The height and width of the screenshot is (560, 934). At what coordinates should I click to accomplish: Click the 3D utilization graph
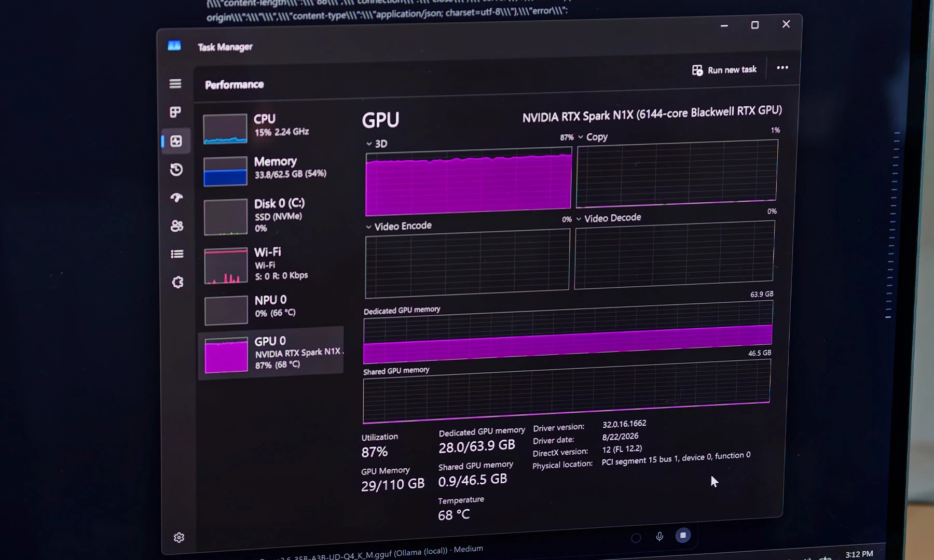coord(469,181)
